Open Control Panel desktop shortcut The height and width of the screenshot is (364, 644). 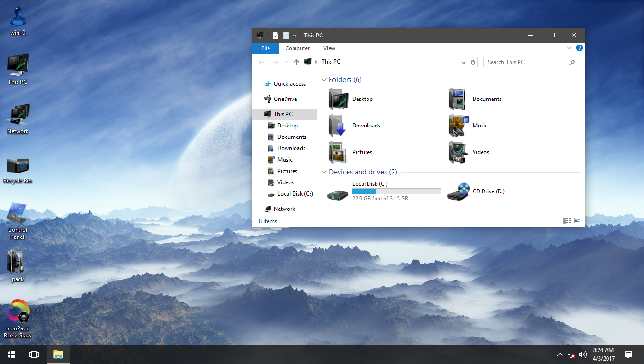pos(18,215)
